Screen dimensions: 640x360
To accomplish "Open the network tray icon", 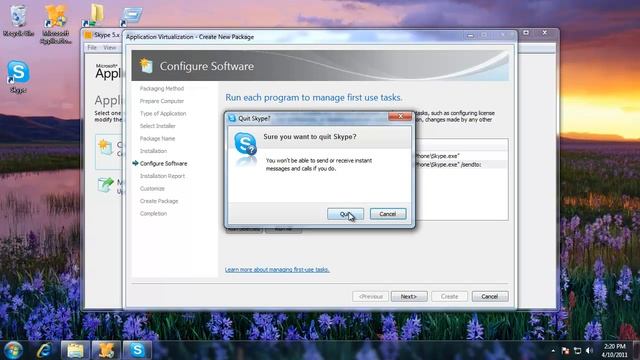I will [x=577, y=351].
